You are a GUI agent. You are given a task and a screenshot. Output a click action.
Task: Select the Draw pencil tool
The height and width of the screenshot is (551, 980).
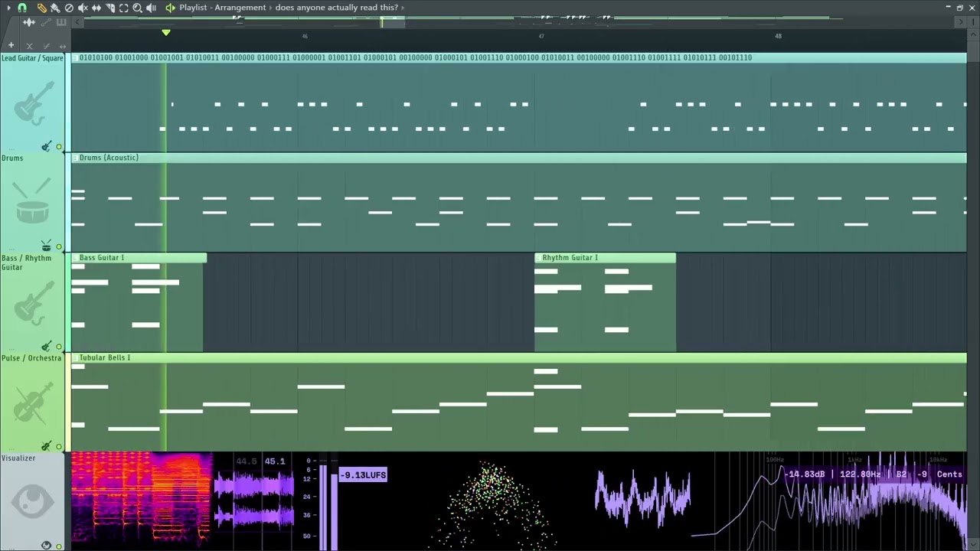(42, 8)
